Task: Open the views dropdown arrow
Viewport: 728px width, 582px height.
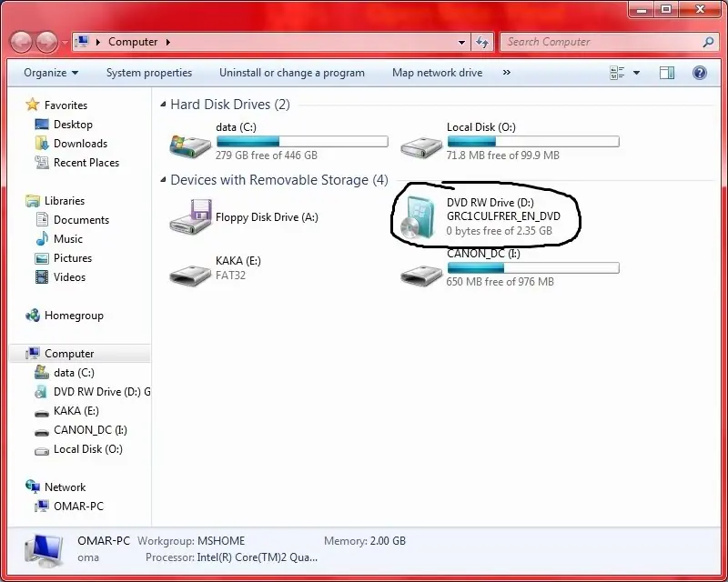Action: pyautogui.click(x=636, y=72)
